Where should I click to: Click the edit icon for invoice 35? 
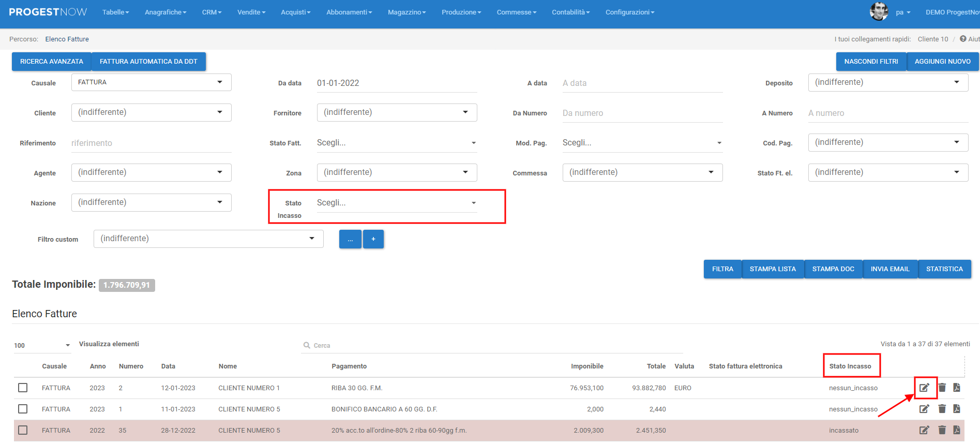924,430
